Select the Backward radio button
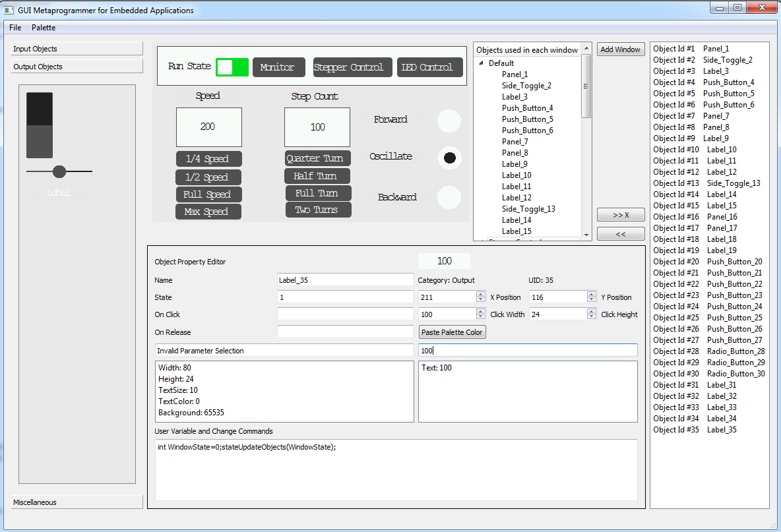The height and width of the screenshot is (532, 781). tap(449, 198)
